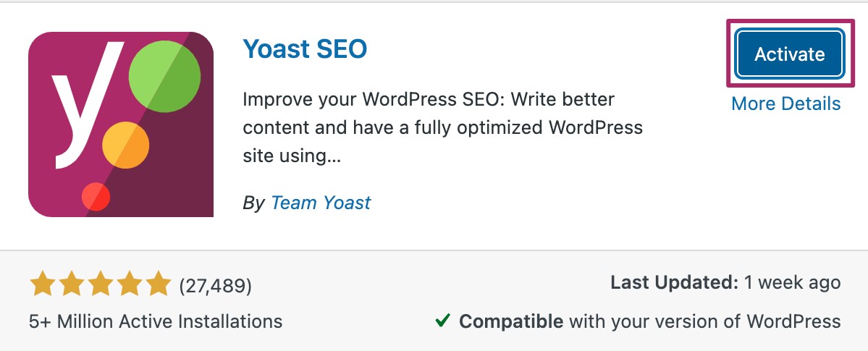Click the orange circle in Yoast logo
Viewport: 868px width, 351px height.
(125, 145)
